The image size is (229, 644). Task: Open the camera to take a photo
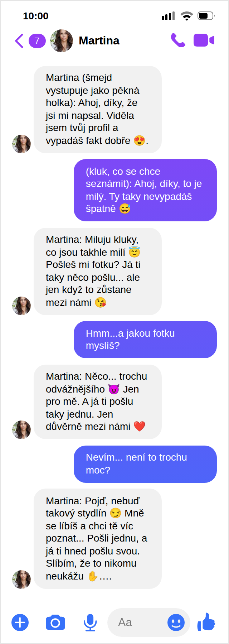55,623
